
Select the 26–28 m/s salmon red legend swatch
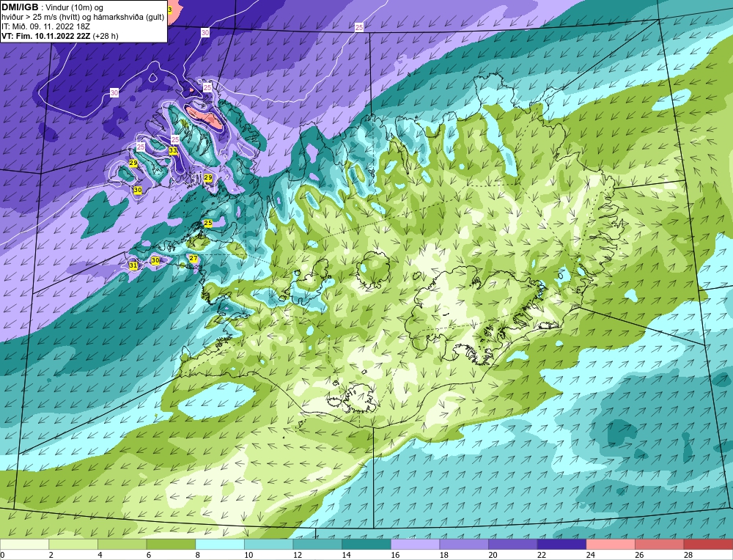tap(660, 544)
